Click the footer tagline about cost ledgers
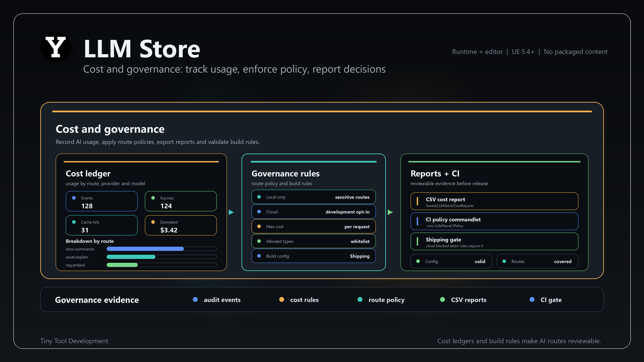Viewport: 644px width, 362px height. pos(519,341)
